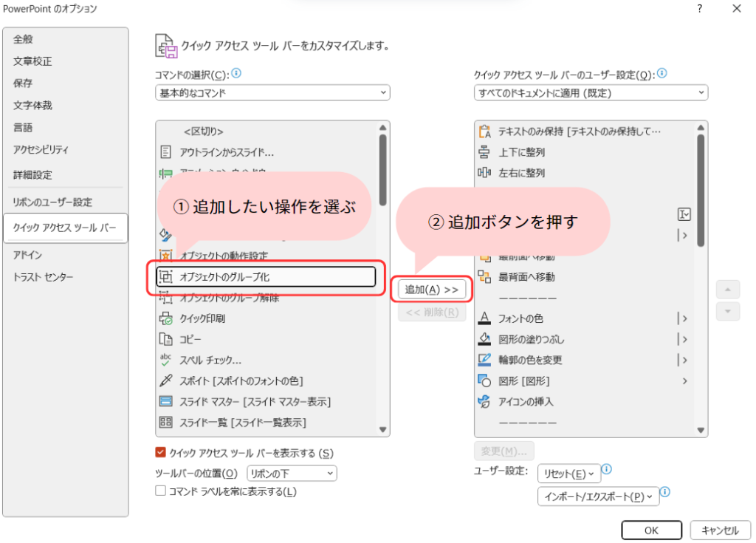Click the move up arrow button
Viewport: 756px width, 543px height.
(727, 290)
